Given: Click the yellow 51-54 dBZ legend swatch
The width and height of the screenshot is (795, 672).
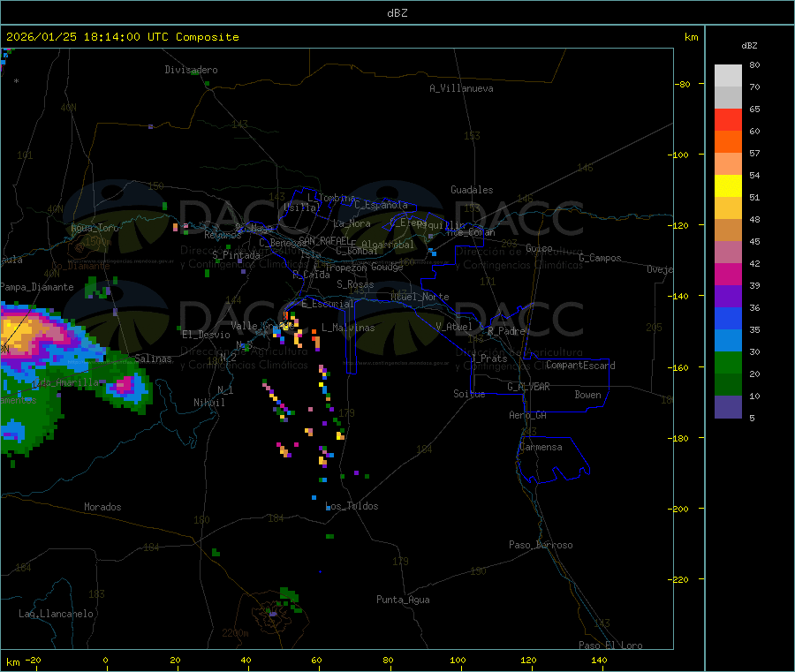Looking at the screenshot, I should click(728, 186).
